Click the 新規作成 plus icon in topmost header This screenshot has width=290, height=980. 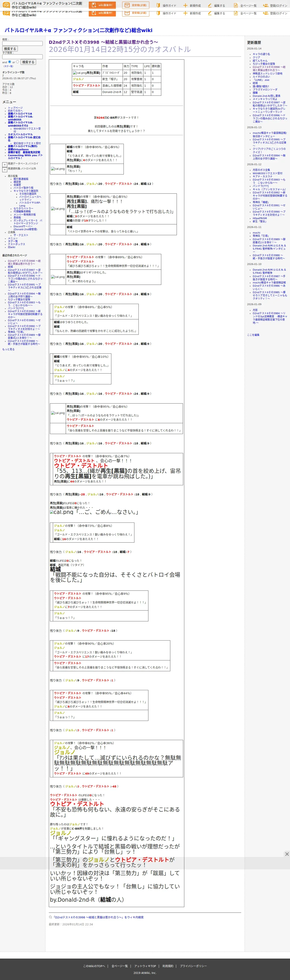[x=185, y=6]
